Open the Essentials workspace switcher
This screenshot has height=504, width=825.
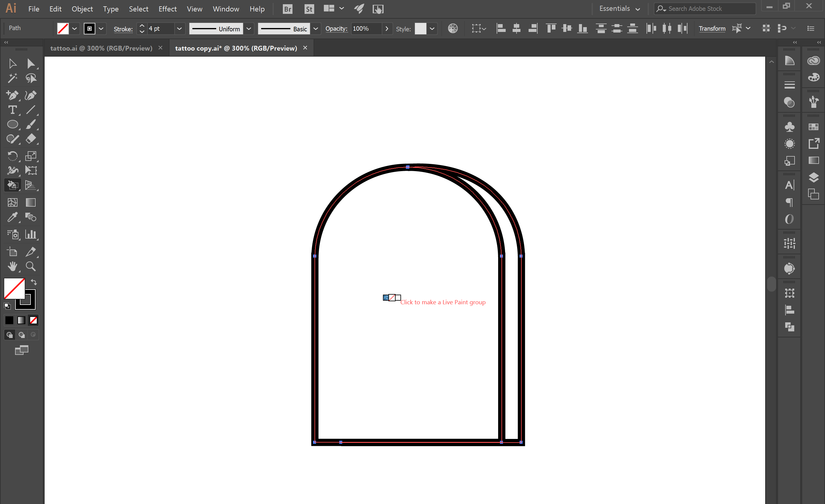tap(619, 9)
